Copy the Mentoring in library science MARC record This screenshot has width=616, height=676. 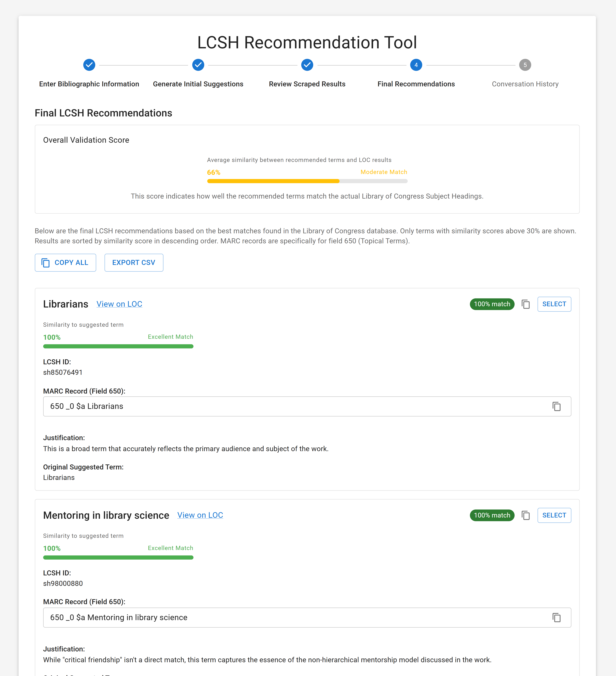click(x=556, y=618)
